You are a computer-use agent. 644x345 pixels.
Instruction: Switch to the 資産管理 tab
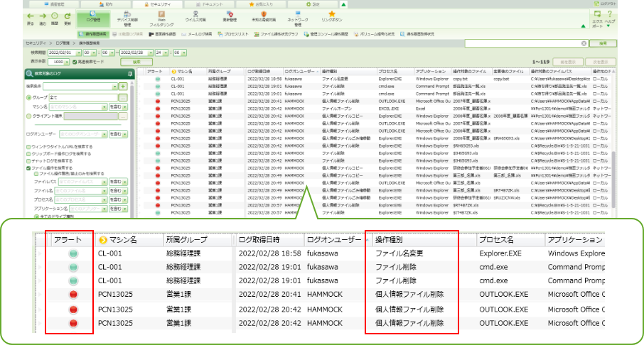click(54, 4)
